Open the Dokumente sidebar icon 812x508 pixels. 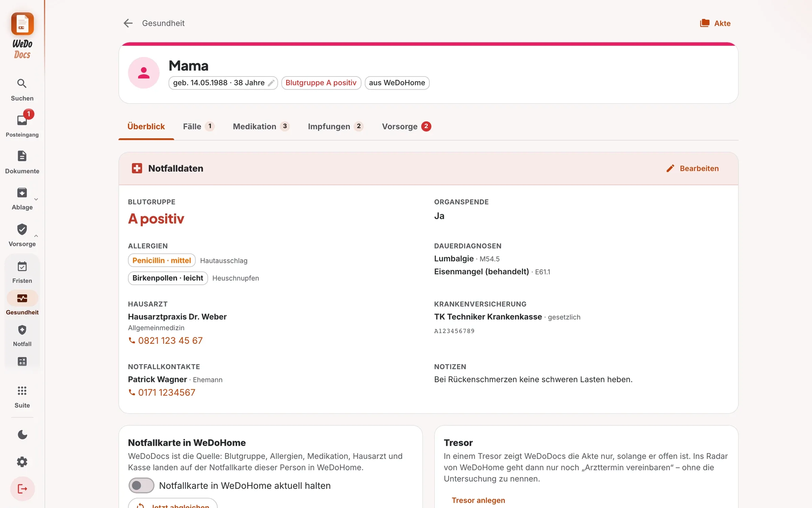[x=22, y=156]
